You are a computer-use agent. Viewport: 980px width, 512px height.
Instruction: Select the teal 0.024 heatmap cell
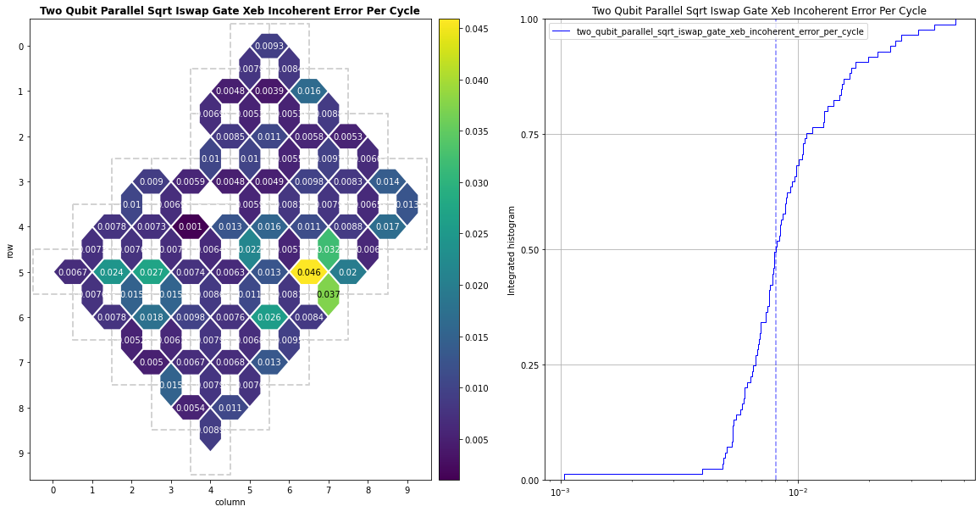(x=112, y=272)
